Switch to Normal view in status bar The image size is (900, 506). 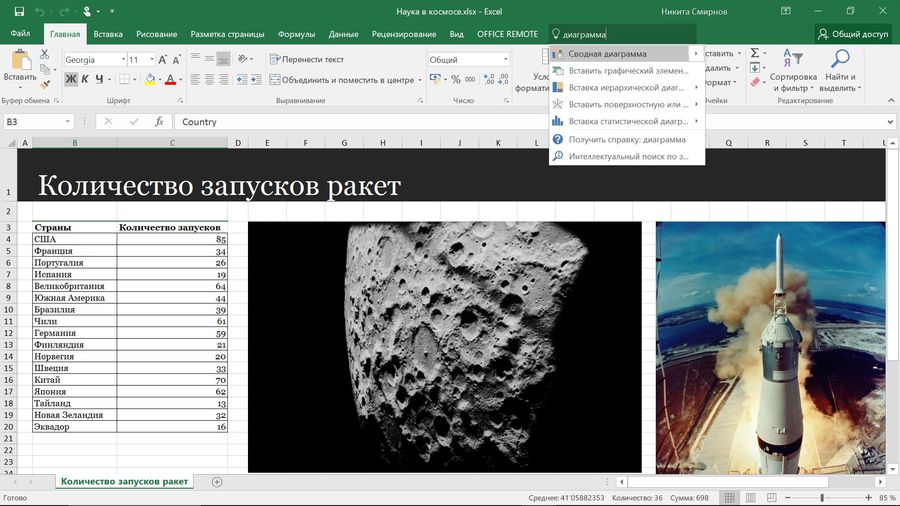coord(729,497)
